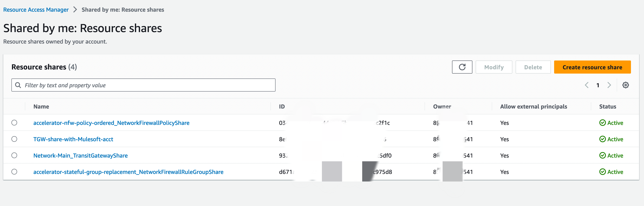Image resolution: width=644 pixels, height=206 pixels.
Task: Click Create resource share
Action: pos(592,67)
